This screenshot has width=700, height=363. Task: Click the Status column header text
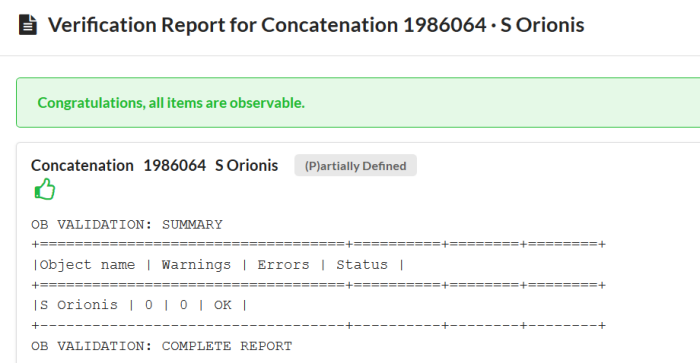click(362, 265)
